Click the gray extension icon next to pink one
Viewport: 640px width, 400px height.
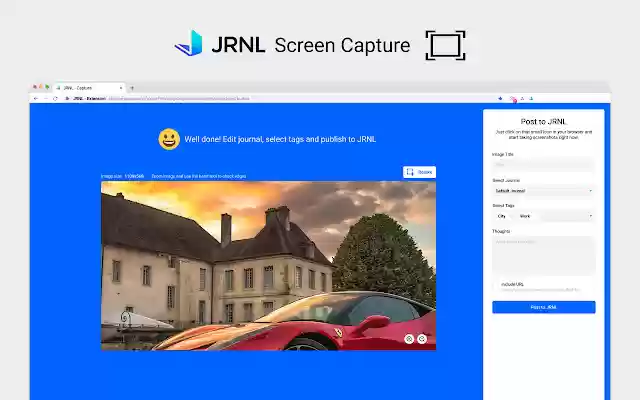point(522,98)
